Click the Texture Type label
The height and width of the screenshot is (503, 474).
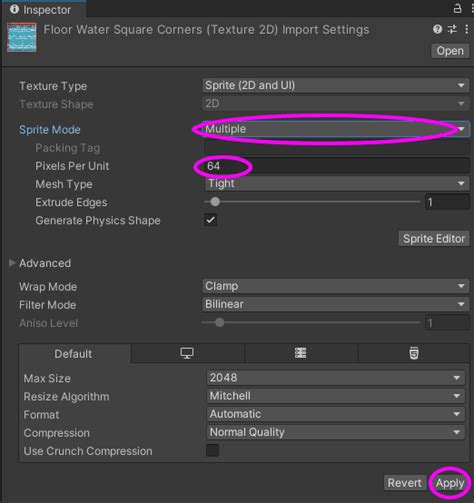tap(53, 86)
